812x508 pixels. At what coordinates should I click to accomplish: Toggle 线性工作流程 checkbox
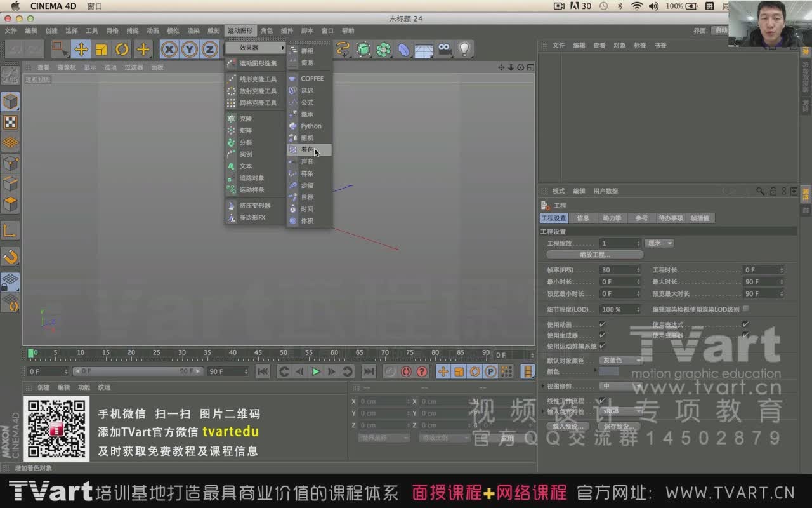(x=602, y=401)
